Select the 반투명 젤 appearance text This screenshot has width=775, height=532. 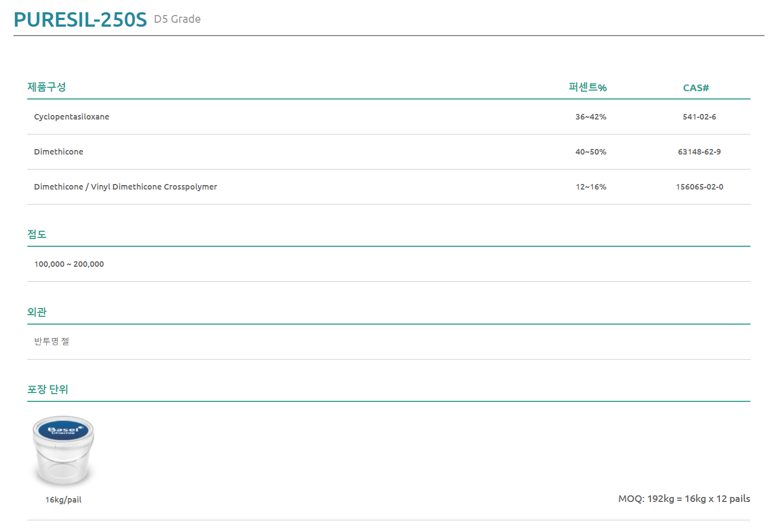(x=52, y=341)
